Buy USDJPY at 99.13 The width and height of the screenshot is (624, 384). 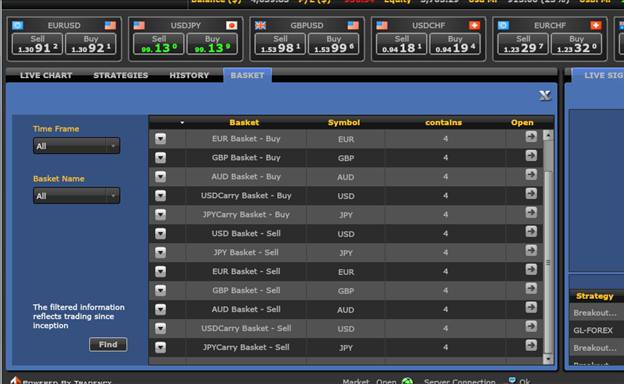click(212, 44)
